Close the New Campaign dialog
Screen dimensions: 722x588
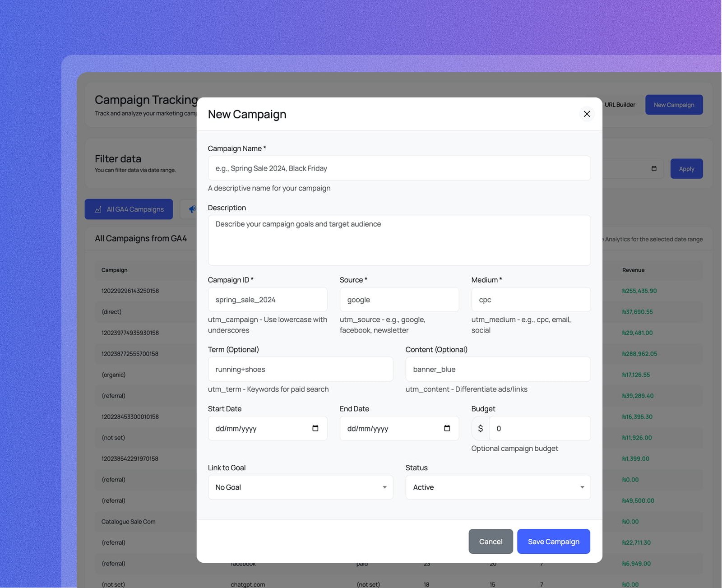[x=587, y=114]
